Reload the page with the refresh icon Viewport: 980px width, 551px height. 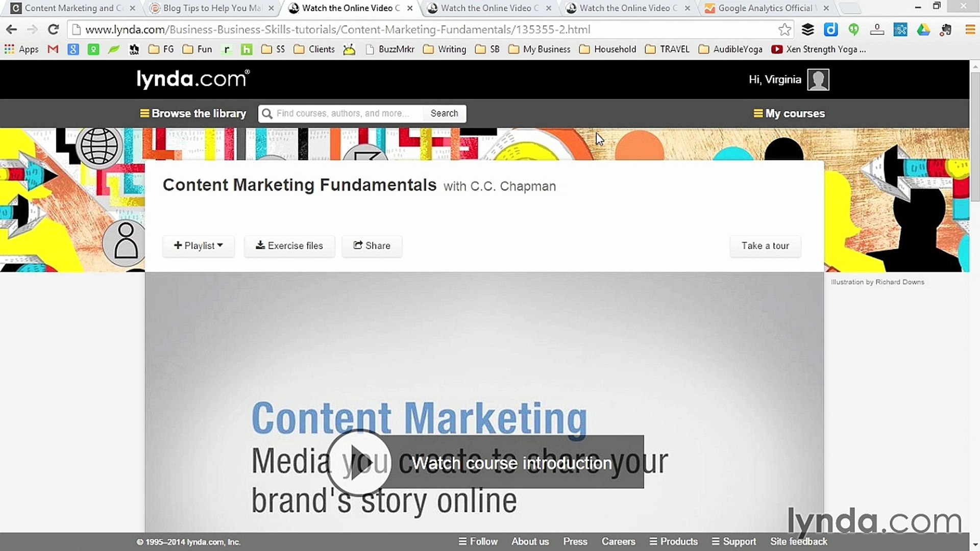[53, 30]
